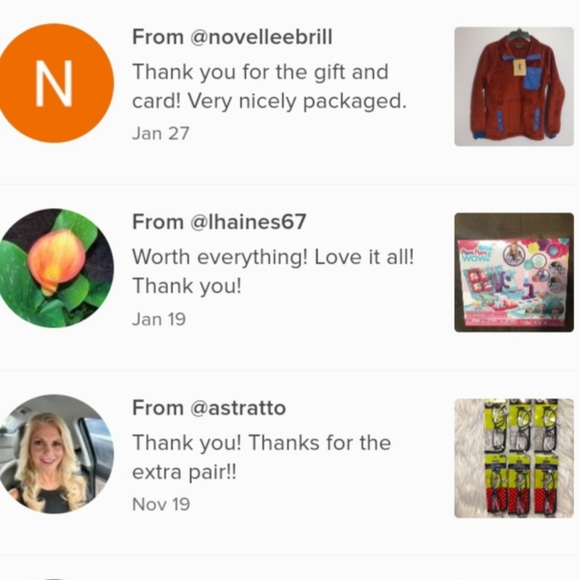
Task: Select the 'Worth everything! Love it all!' comment
Action: (273, 272)
